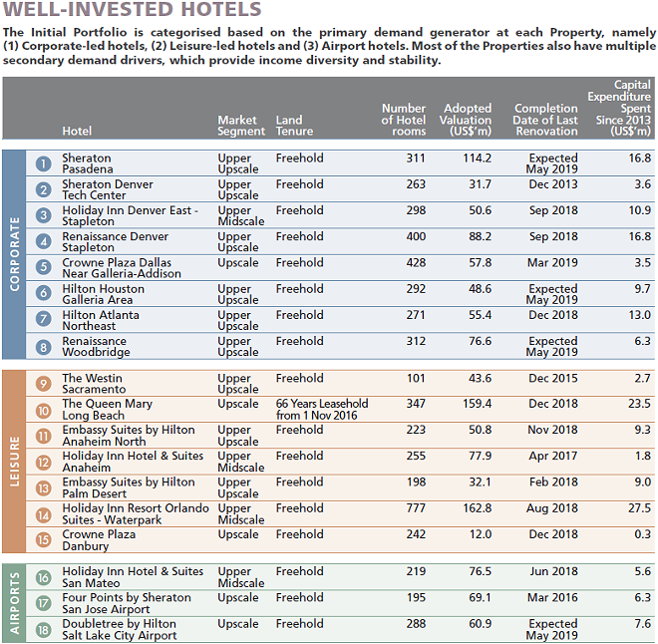The width and height of the screenshot is (658, 644).
Task: Select the Renaissance Woodbridge hotel name
Action: tap(96, 346)
